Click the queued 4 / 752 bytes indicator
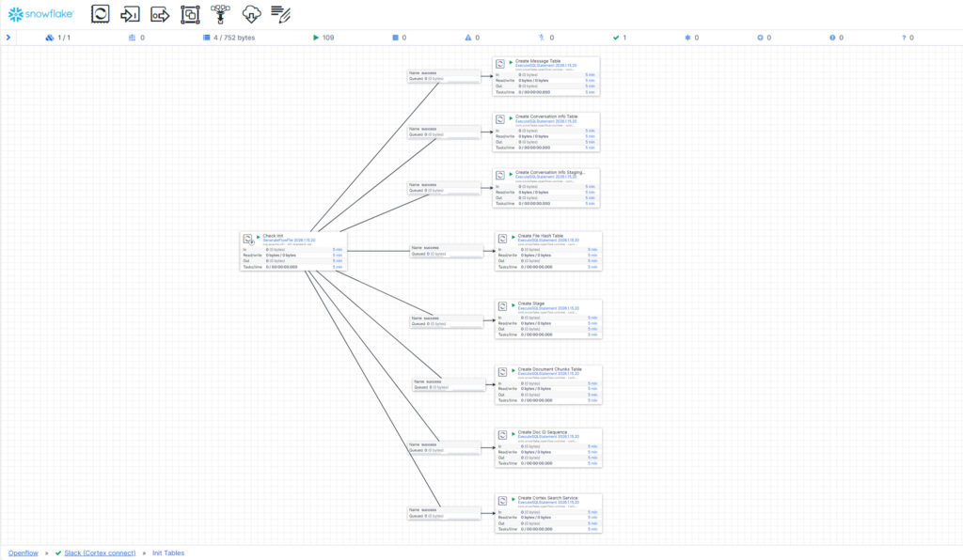Viewport: 963px width, 560px height. (x=229, y=38)
